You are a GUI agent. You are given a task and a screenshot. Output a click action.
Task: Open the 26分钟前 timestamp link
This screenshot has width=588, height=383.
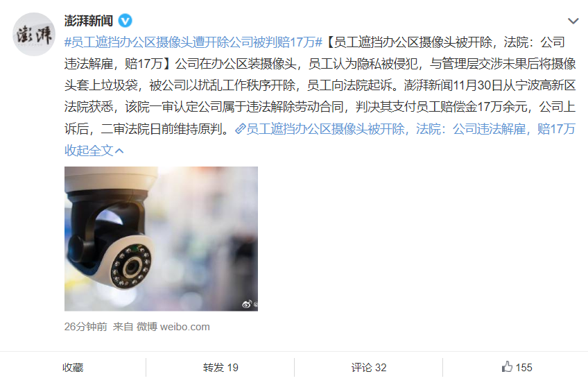[x=85, y=327]
